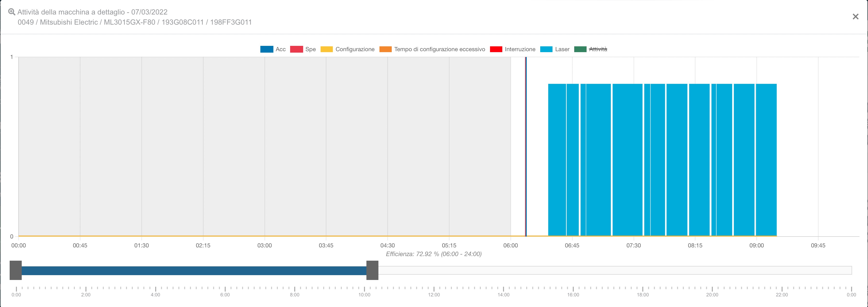Toggle the Configurazione legend entry
The width and height of the screenshot is (868, 307).
pyautogui.click(x=355, y=49)
